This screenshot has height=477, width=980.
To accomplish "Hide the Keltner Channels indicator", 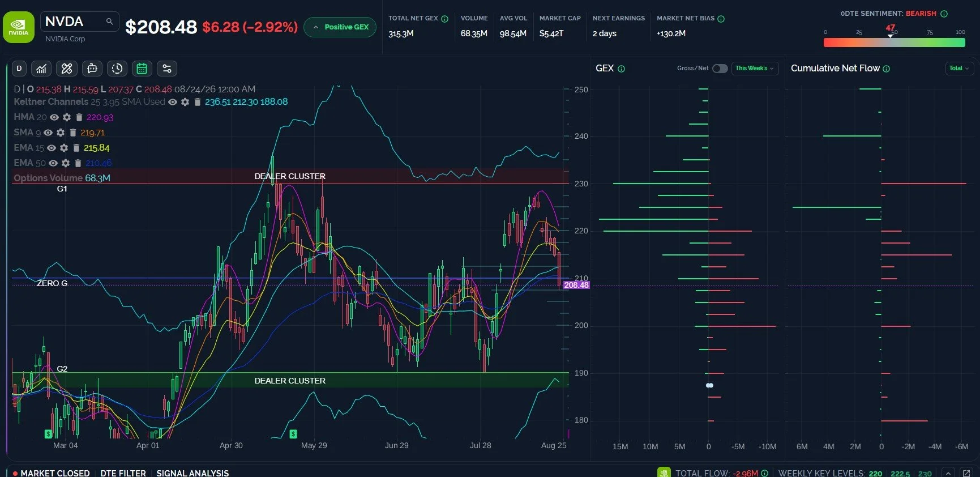I will [173, 102].
